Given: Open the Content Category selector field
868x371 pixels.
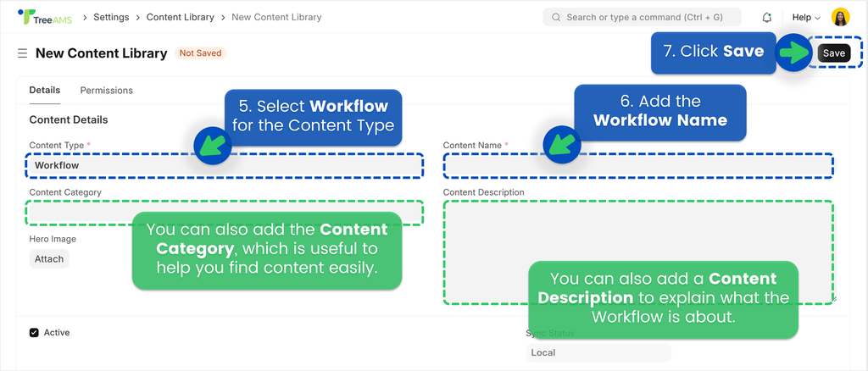Looking at the screenshot, I should 76,212.
